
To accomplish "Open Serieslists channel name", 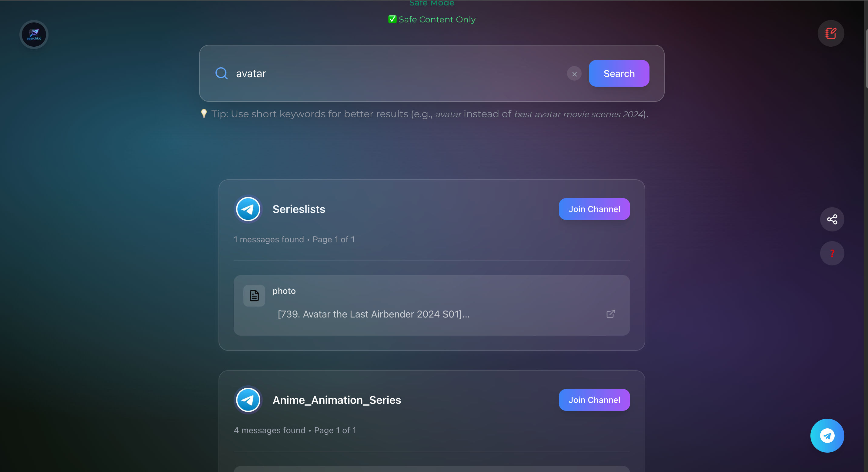I will click(x=299, y=209).
